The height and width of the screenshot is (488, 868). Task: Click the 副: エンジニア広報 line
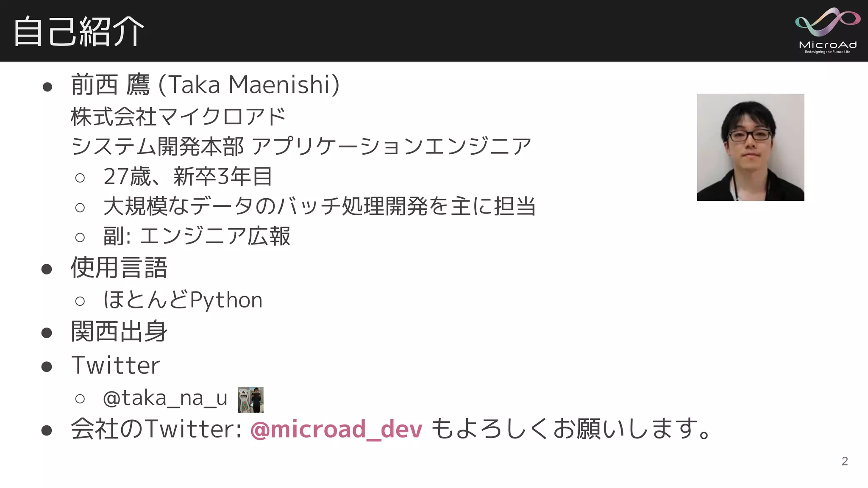point(197,236)
